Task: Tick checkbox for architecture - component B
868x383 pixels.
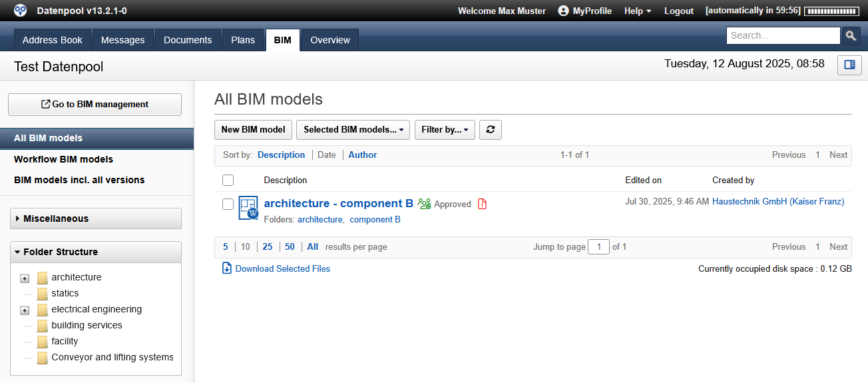Action: pos(228,204)
